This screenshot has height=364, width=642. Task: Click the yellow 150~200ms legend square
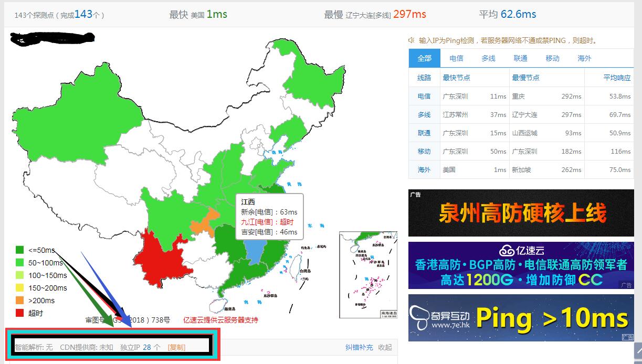pyautogui.click(x=20, y=288)
